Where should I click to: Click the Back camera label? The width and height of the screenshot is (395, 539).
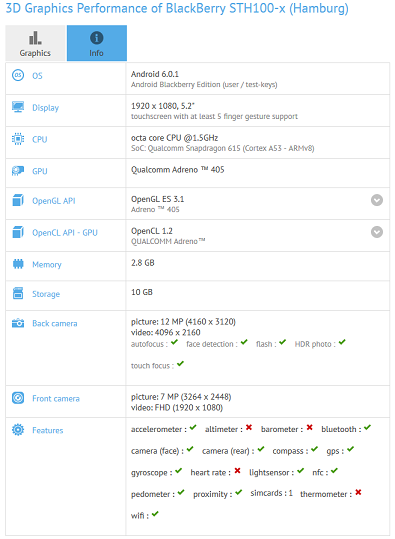pyautogui.click(x=55, y=323)
